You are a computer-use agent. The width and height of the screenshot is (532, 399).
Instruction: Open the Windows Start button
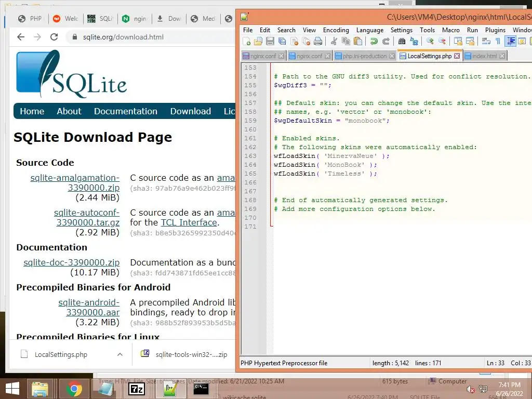(x=12, y=389)
